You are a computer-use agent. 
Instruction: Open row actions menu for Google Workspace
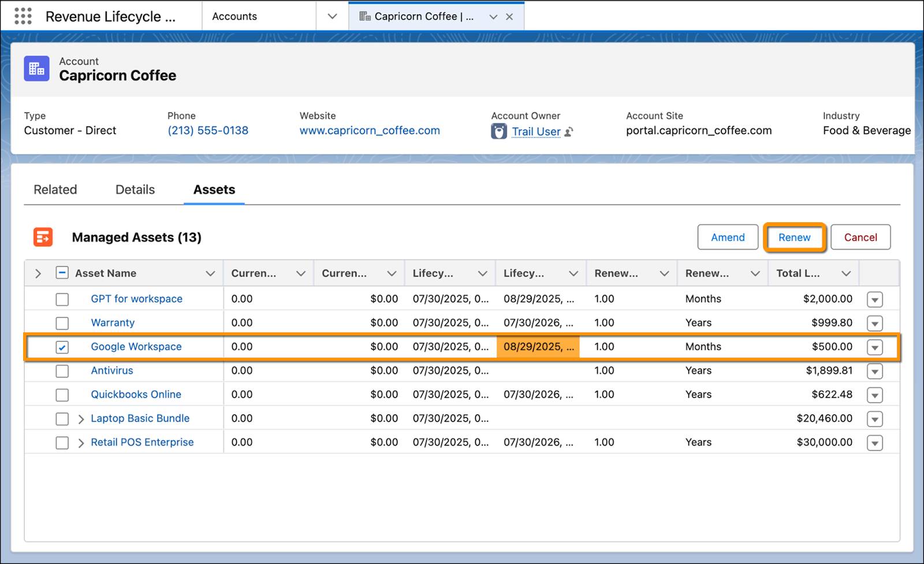coord(875,348)
